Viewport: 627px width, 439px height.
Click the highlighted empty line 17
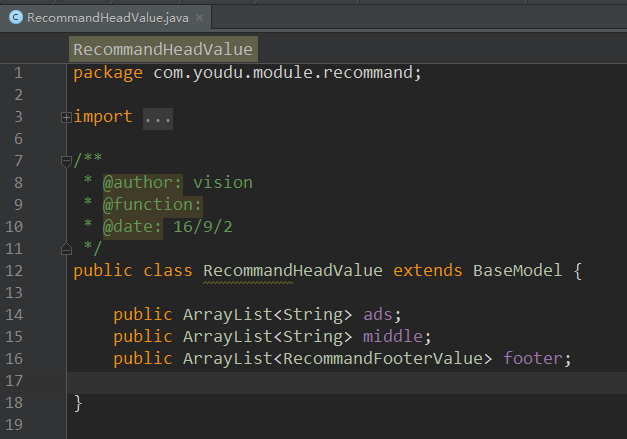(340, 380)
